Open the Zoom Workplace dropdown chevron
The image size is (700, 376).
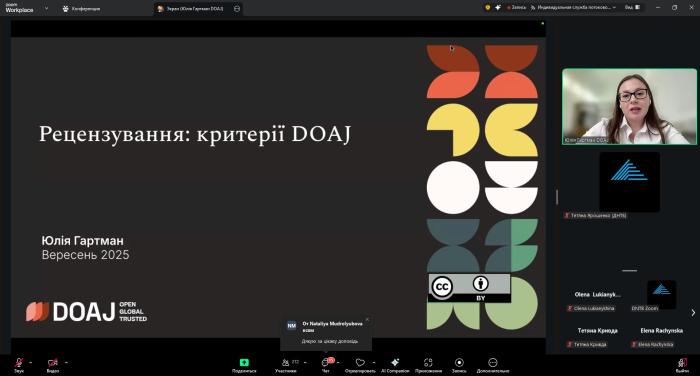click(x=46, y=8)
